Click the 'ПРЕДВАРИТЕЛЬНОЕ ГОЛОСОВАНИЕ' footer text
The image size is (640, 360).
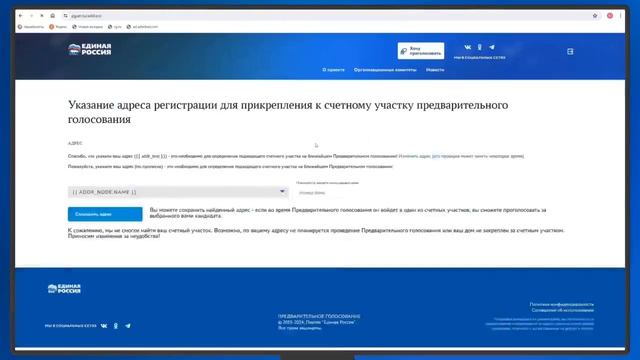[319, 316]
